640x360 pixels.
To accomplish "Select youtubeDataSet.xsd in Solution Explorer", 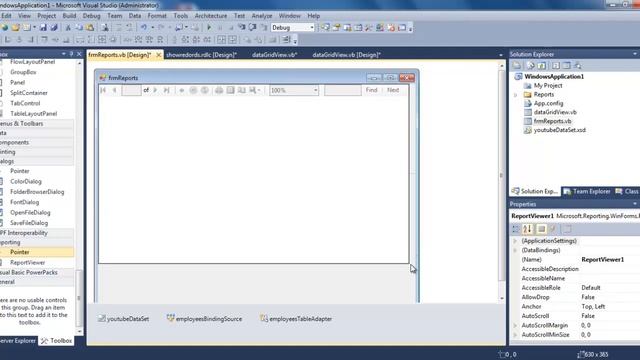I will coord(560,130).
